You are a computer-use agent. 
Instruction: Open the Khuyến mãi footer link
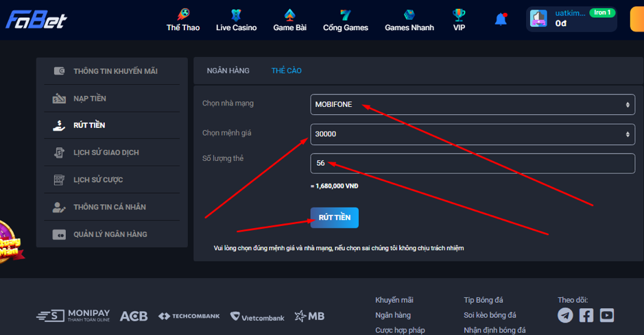394,300
